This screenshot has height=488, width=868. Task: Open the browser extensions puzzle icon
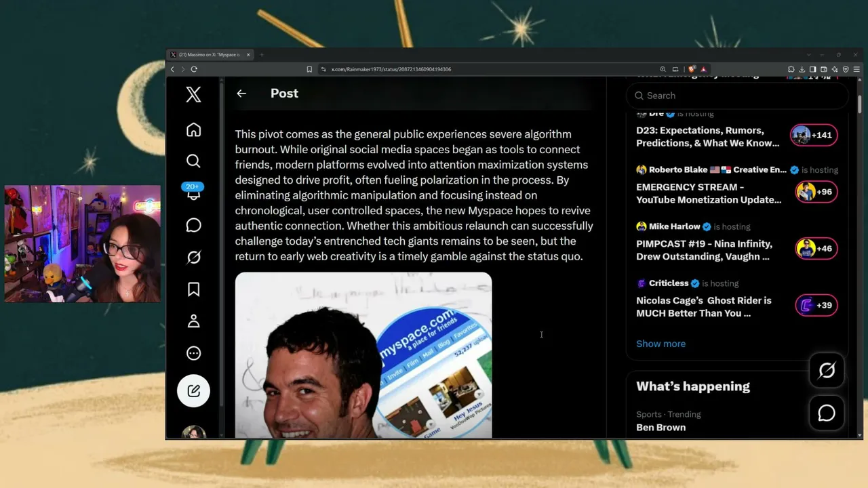tap(791, 69)
